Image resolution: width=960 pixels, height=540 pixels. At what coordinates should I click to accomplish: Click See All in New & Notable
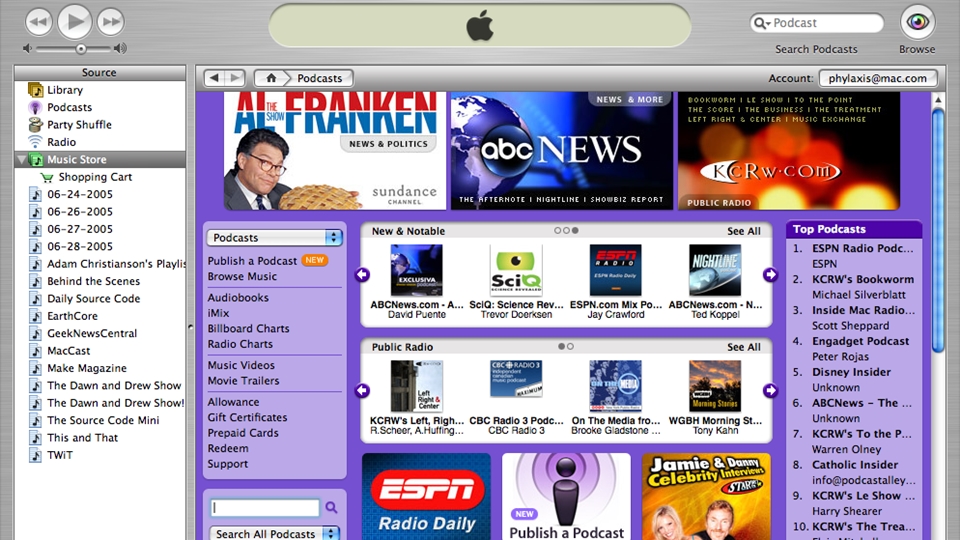pos(744,231)
